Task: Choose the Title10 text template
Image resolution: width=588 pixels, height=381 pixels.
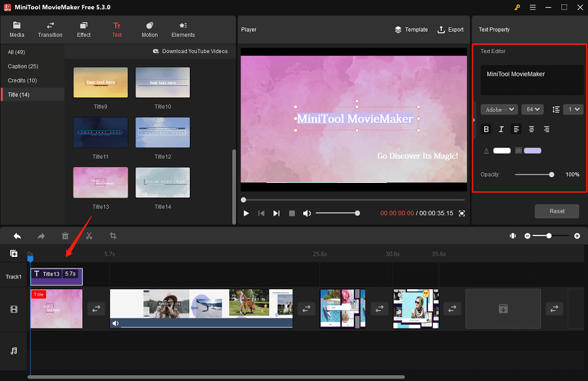Action: (x=163, y=82)
